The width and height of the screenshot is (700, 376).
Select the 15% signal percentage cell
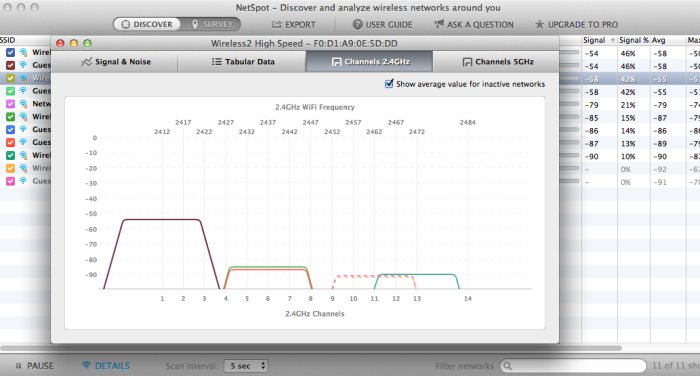[628, 118]
